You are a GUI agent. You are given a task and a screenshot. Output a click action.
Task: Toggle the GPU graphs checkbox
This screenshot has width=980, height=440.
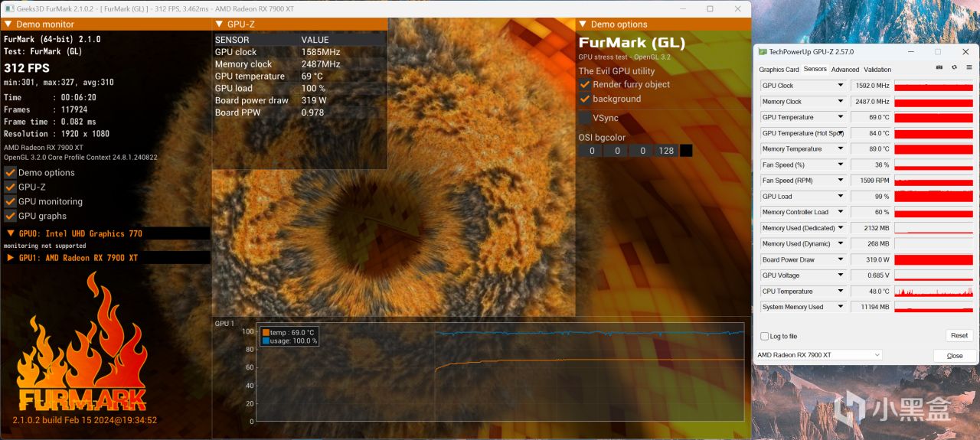pos(10,216)
